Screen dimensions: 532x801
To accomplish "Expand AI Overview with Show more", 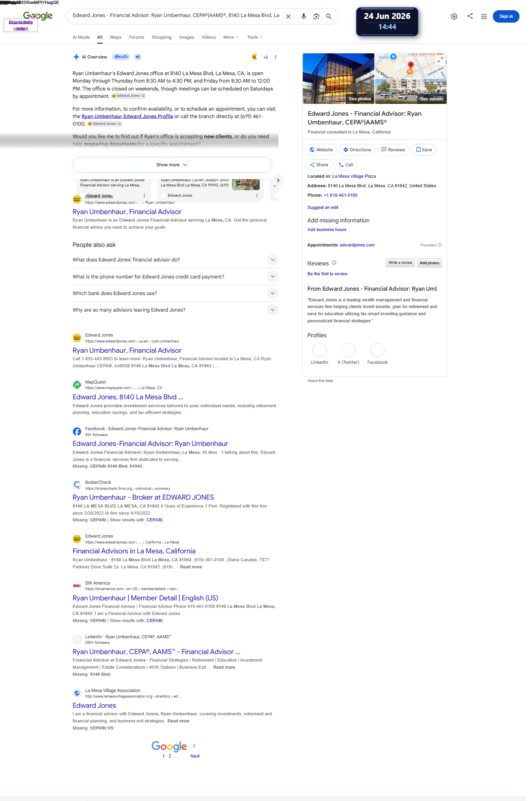I will pyautogui.click(x=172, y=165).
